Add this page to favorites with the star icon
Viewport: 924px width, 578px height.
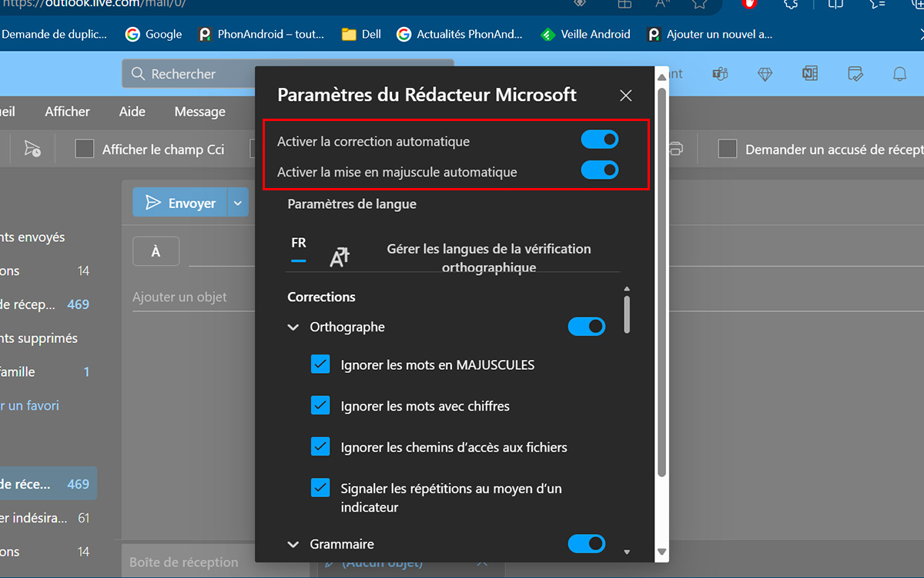click(x=699, y=4)
